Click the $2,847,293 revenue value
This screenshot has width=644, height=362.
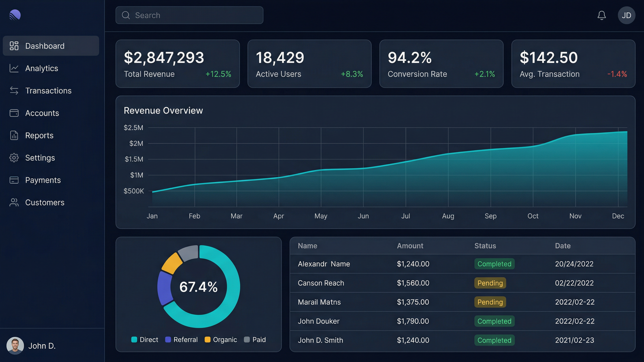tap(164, 57)
